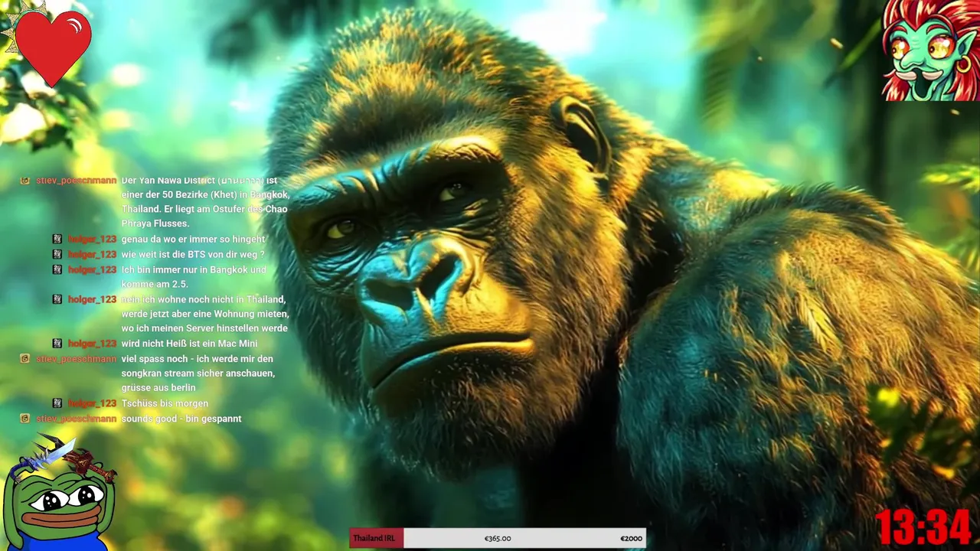Click badge beside 'wird nicht Heiß' message
The image size is (980, 551).
(57, 344)
